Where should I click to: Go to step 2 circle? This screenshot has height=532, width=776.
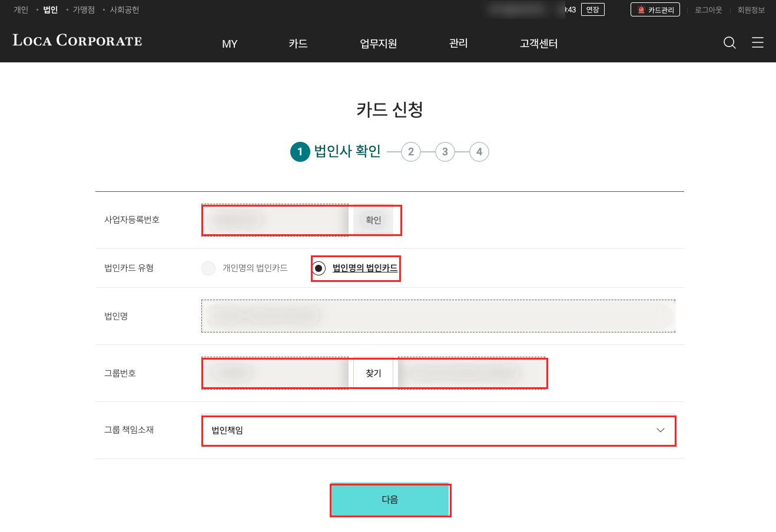(x=411, y=152)
